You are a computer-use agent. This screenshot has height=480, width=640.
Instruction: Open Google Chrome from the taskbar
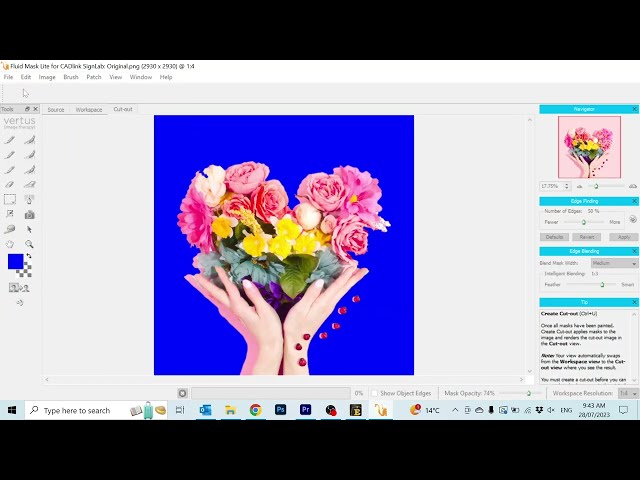[256, 410]
